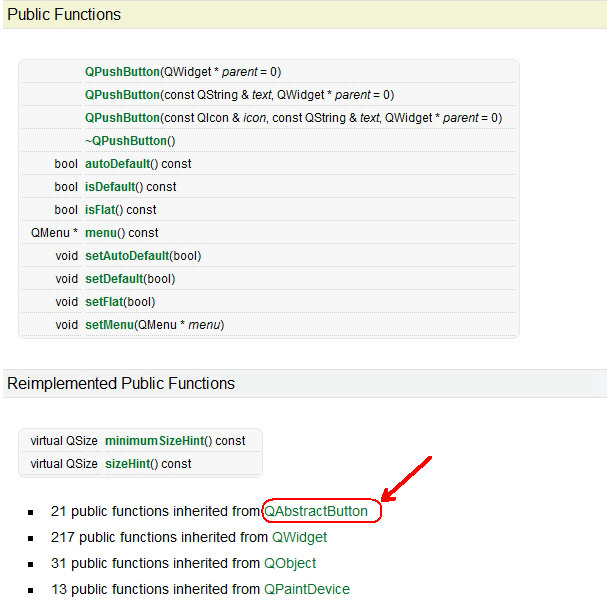
Task: Open the ~QPushButton() destructor link
Action: (126, 141)
